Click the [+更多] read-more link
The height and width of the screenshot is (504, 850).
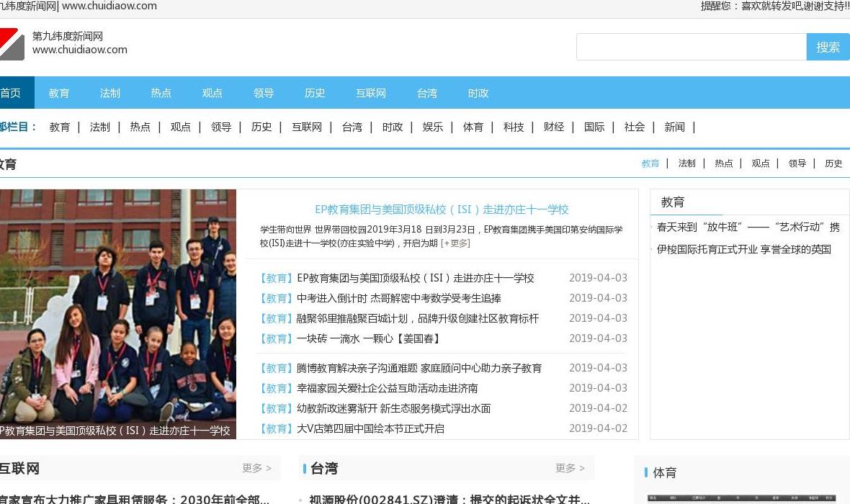(455, 243)
